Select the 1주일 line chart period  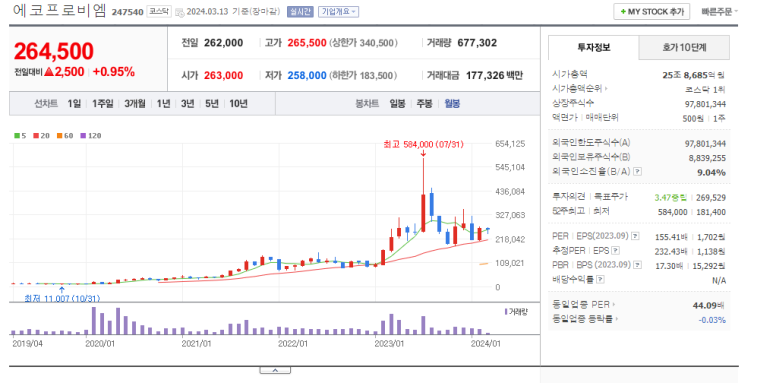click(x=103, y=104)
